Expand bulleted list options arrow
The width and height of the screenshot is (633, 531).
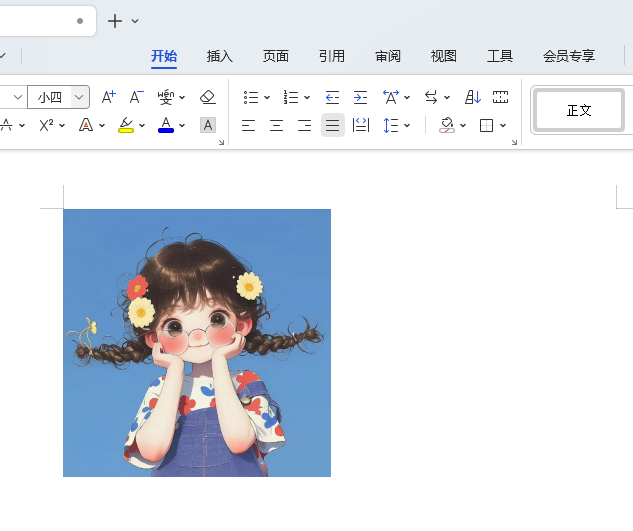coord(267,97)
